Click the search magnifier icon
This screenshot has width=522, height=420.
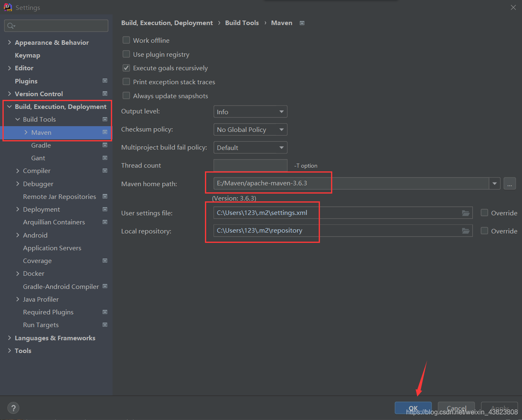pos(11,26)
